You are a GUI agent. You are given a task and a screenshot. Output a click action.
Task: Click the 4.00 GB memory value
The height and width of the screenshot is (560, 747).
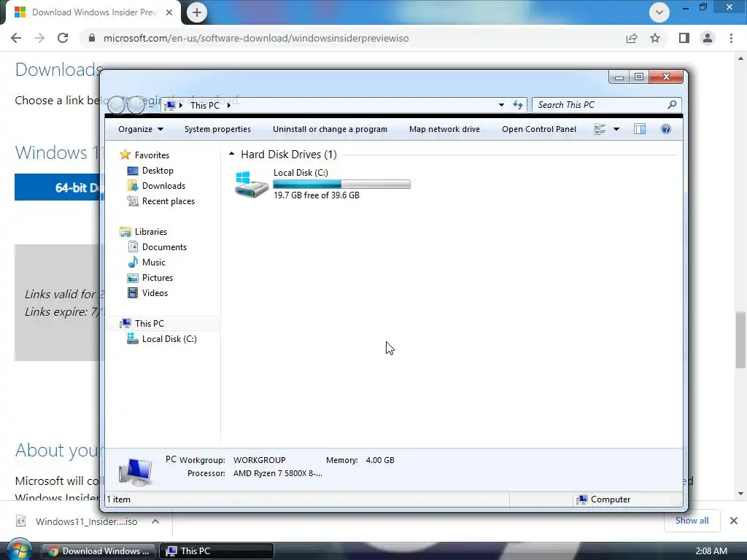tap(379, 460)
